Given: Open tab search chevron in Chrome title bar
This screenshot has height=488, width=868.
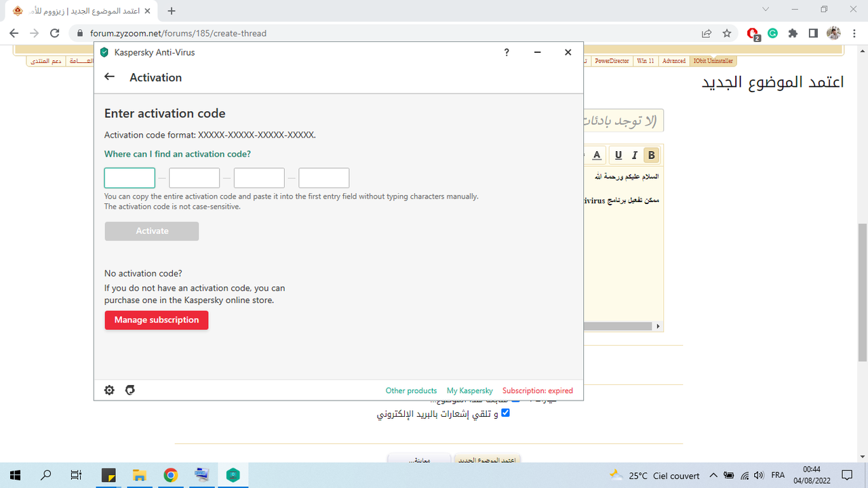Looking at the screenshot, I should pos(766,9).
